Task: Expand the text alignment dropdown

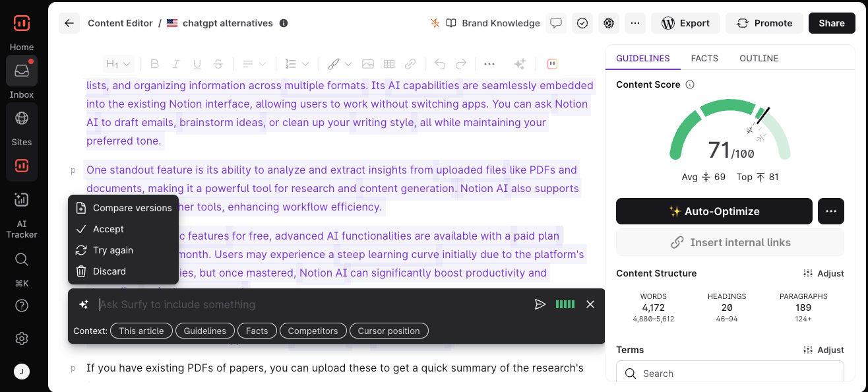Action: (x=254, y=64)
